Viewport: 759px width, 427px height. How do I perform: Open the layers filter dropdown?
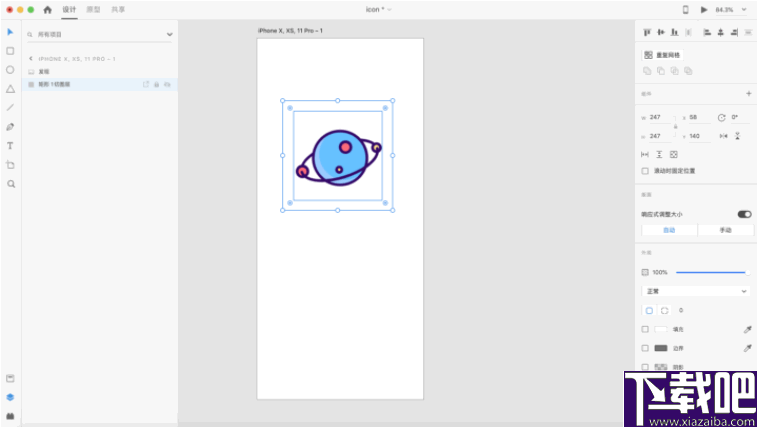(x=169, y=34)
